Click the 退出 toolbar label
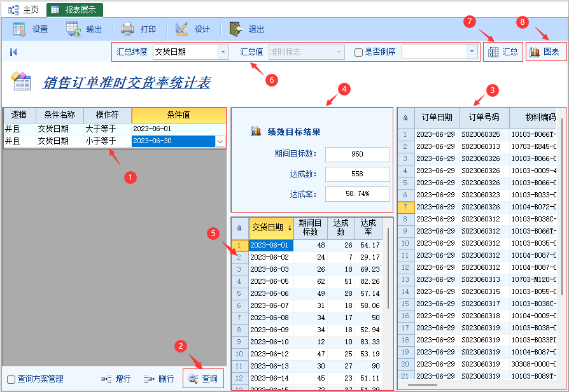 (x=256, y=29)
